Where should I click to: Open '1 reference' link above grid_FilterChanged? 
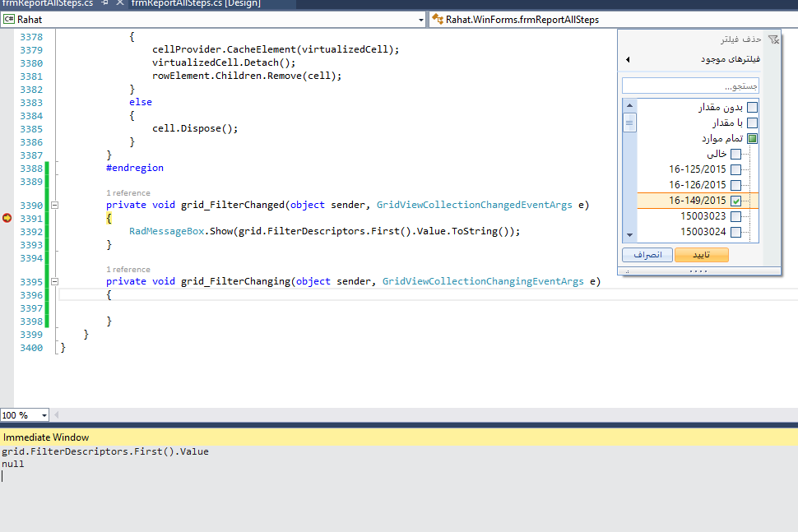[128, 193]
